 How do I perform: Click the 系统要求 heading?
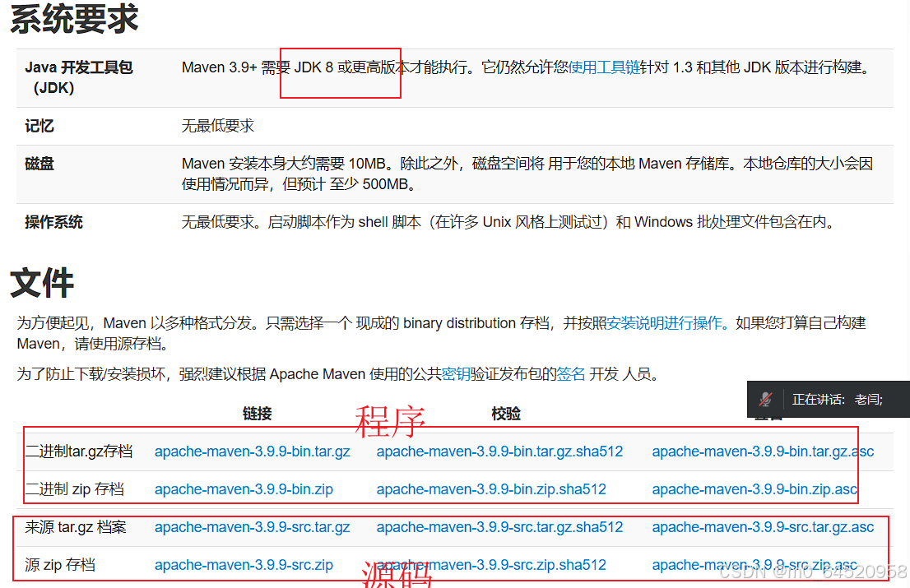pyautogui.click(x=74, y=19)
